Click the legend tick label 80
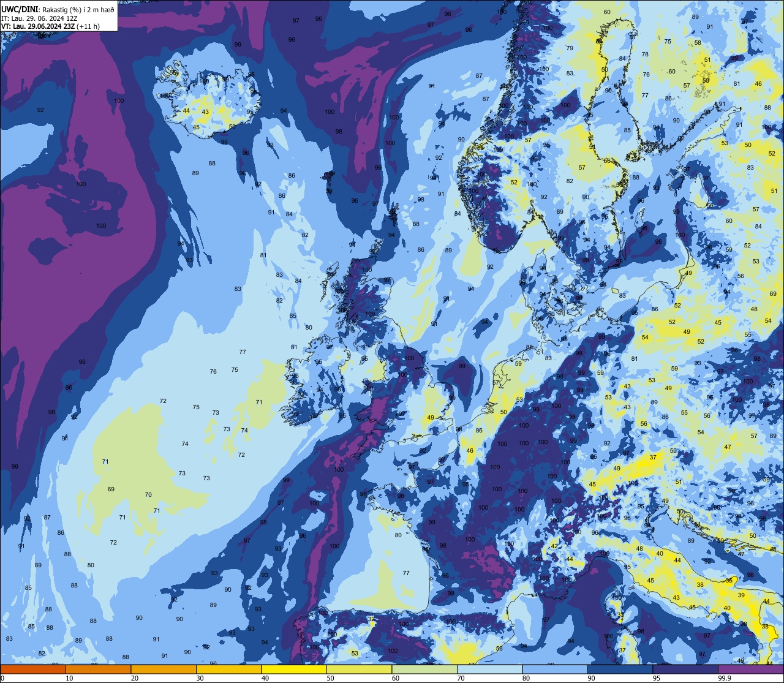The image size is (784, 683). click(x=526, y=678)
